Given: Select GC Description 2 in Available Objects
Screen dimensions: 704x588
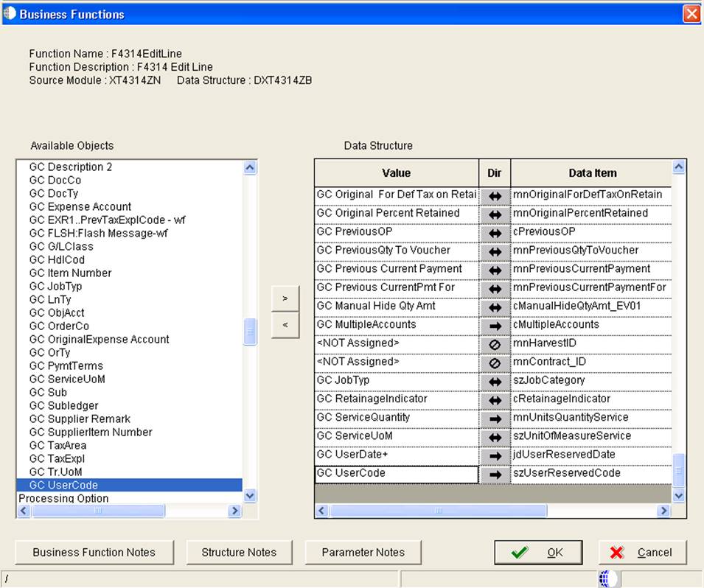Looking at the screenshot, I should (71, 167).
